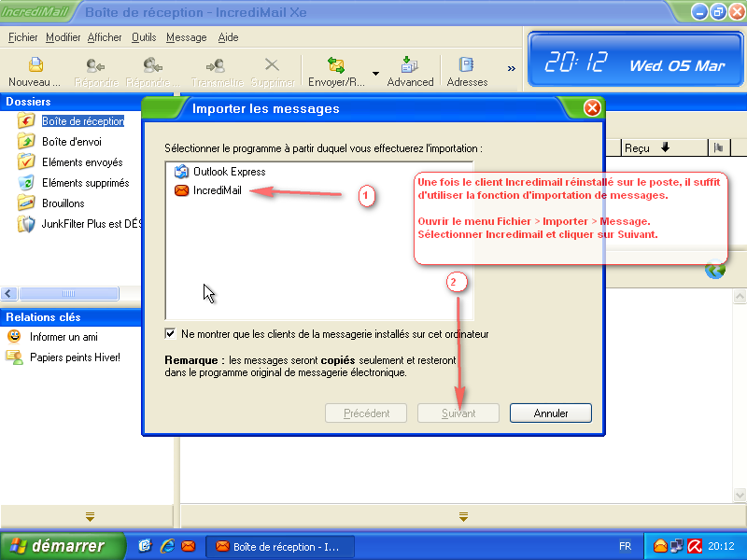The width and height of the screenshot is (747, 560).
Task: Open the Advanced toolbar icon
Action: point(410,64)
